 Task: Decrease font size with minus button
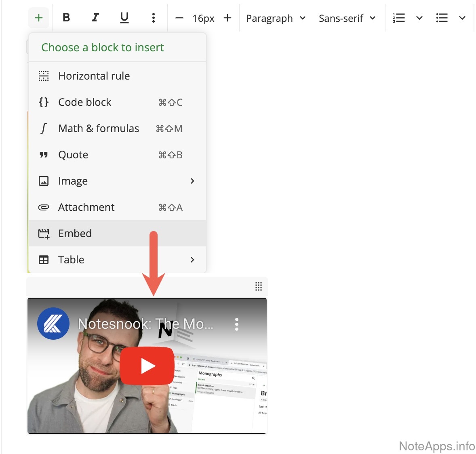pos(179,18)
